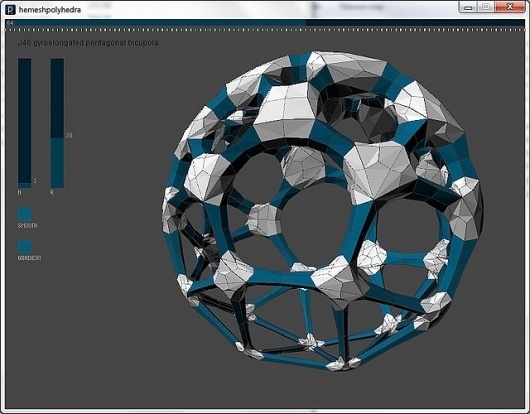Image resolution: width=530 pixels, height=414 pixels.
Task: Toggle the SMOOTH option square
Action: tap(25, 214)
